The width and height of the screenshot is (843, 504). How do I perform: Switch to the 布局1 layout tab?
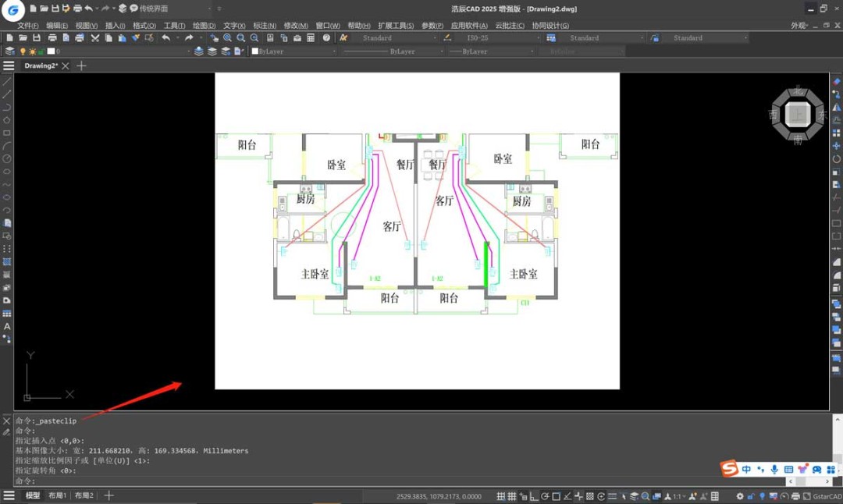click(x=58, y=495)
